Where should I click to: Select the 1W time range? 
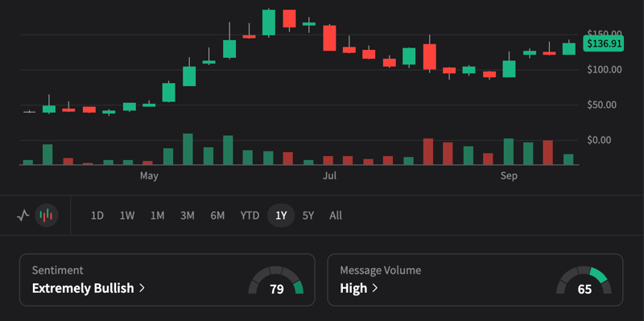(127, 216)
